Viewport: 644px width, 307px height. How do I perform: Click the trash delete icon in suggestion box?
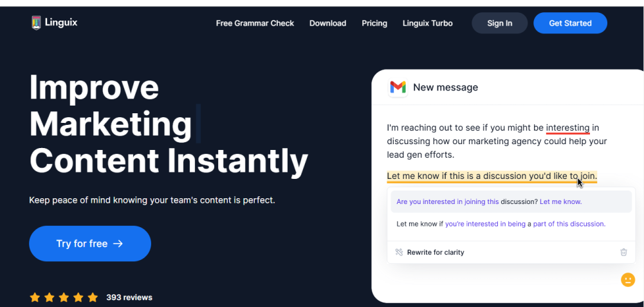[623, 252]
